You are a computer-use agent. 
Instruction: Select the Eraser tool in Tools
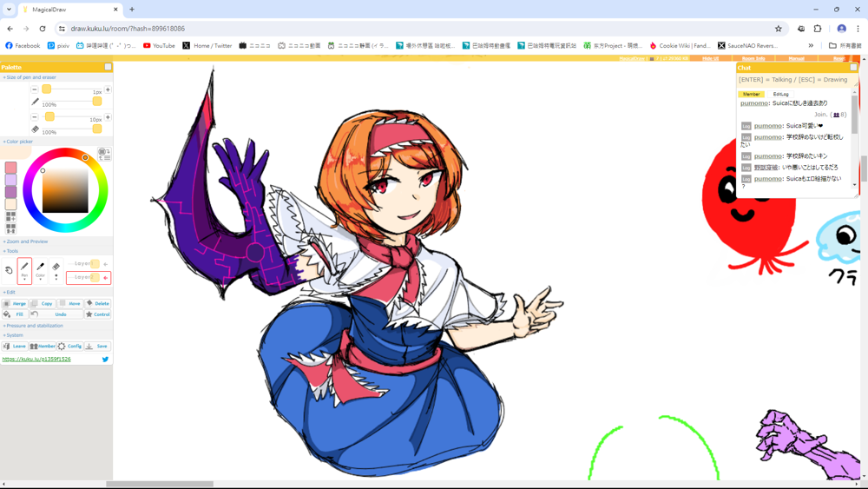[56, 271]
